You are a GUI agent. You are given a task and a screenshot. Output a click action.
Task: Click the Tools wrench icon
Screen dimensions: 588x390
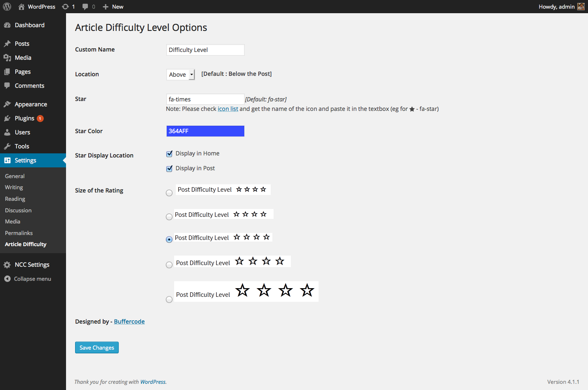click(x=7, y=146)
